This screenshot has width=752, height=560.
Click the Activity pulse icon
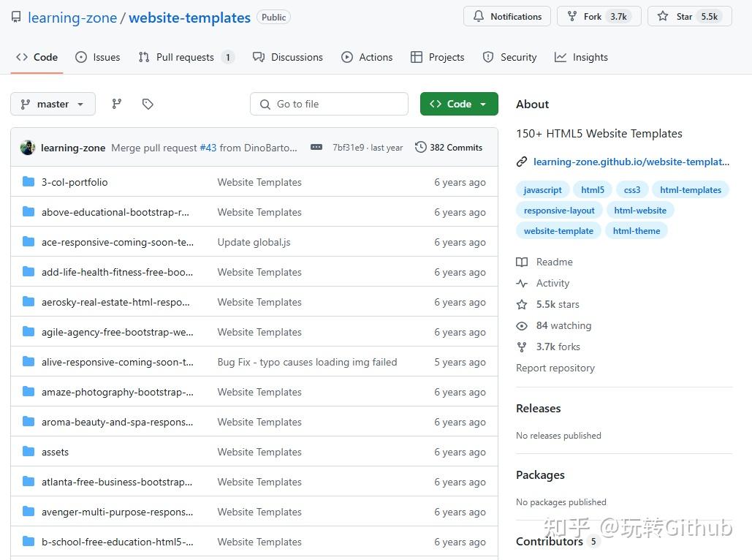(x=522, y=283)
